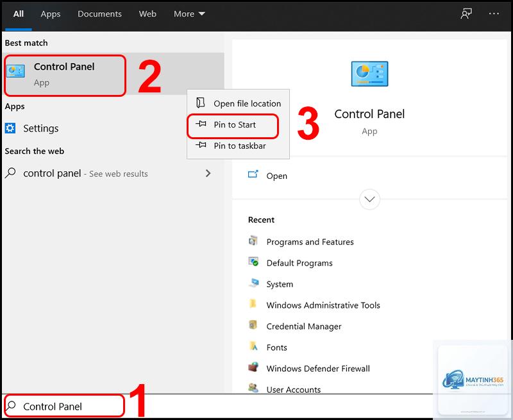513x420 pixels.
Task: Click the web search magnifier icon
Action: (10, 172)
